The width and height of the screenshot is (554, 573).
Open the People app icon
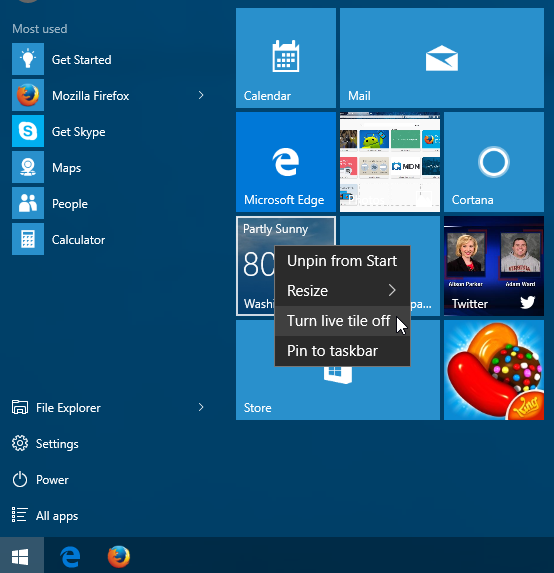point(28,203)
